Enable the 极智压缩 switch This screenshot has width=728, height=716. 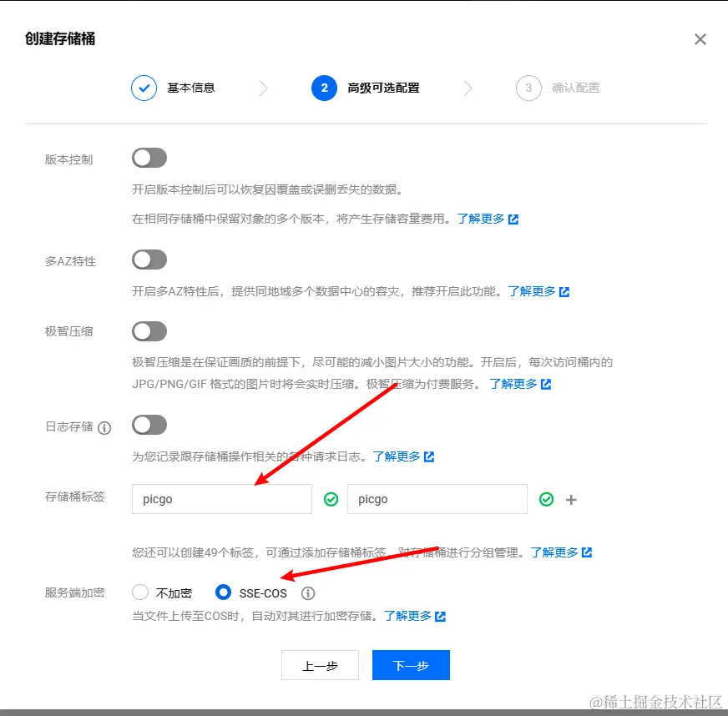tap(149, 331)
